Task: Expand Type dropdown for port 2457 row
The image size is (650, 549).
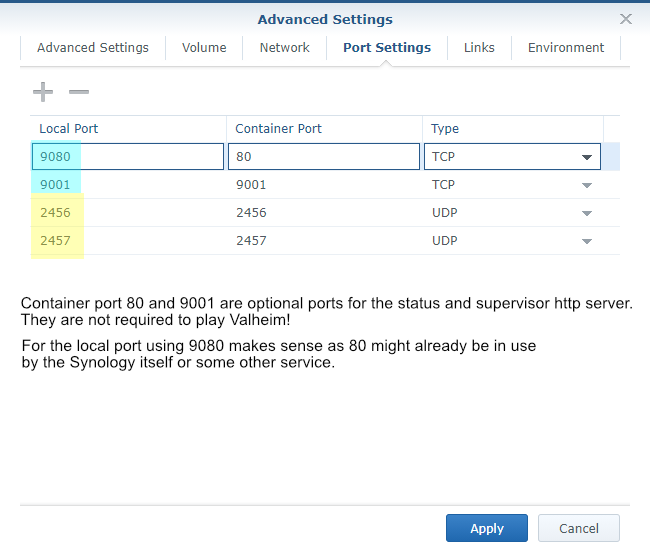Action: pyautogui.click(x=587, y=241)
